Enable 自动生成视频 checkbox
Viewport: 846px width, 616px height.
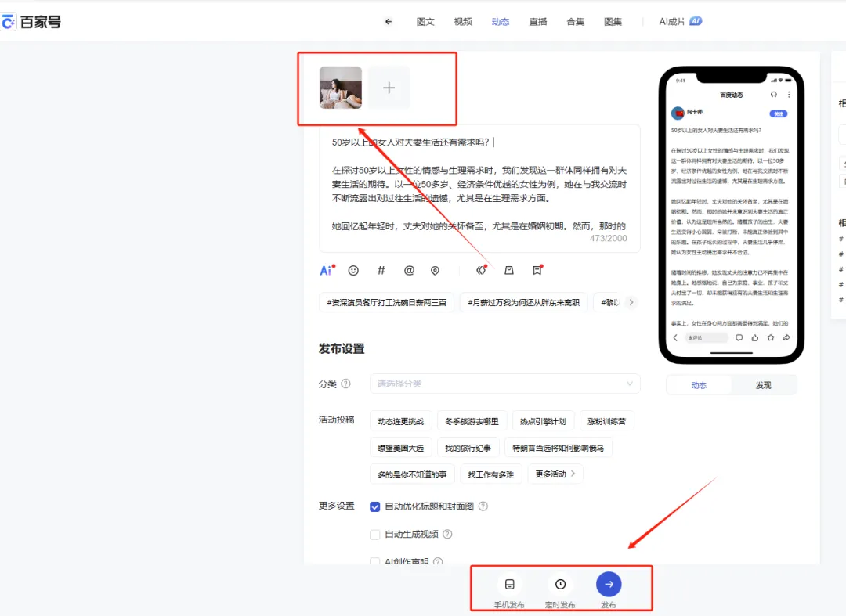pyautogui.click(x=375, y=534)
